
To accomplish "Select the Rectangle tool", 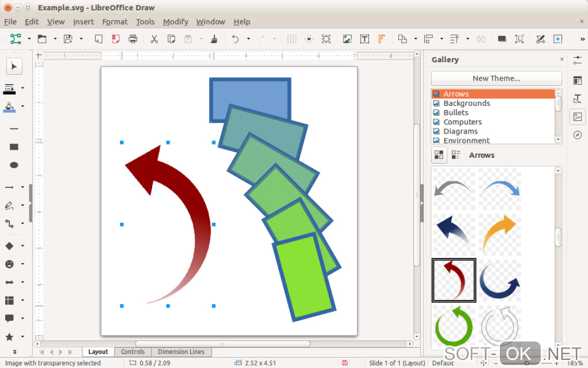I will click(14, 147).
